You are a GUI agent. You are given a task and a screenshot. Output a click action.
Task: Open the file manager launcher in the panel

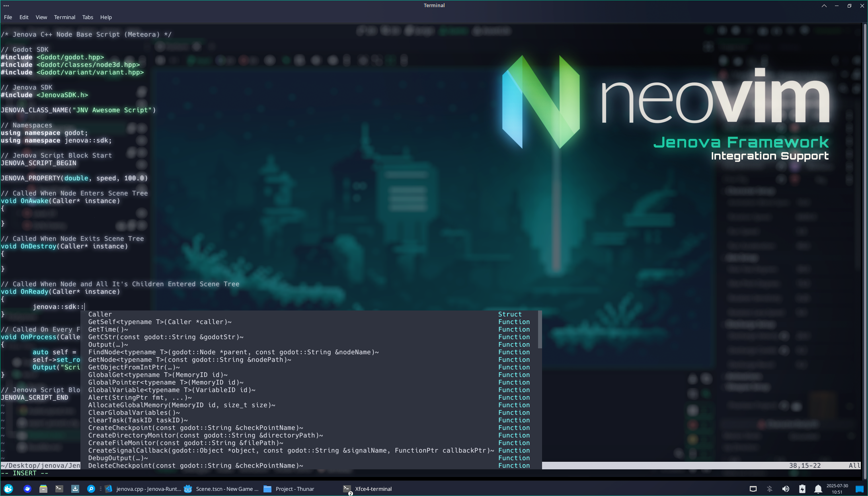pos(43,489)
